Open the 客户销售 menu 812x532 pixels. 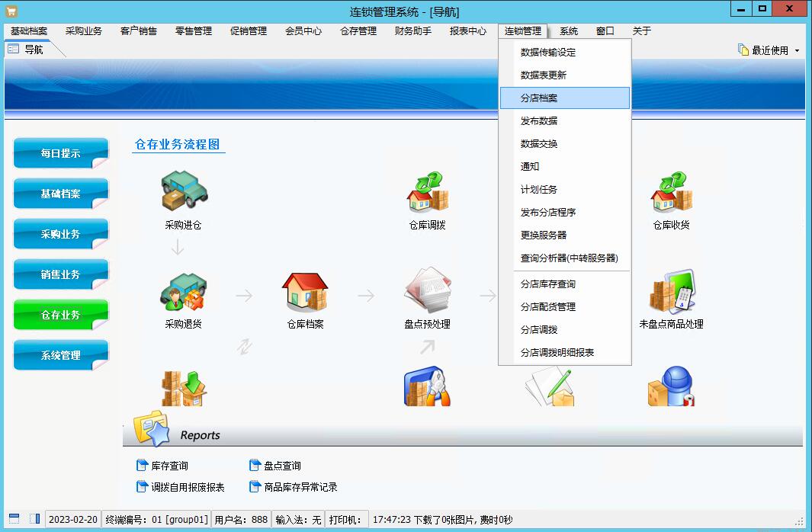139,31
